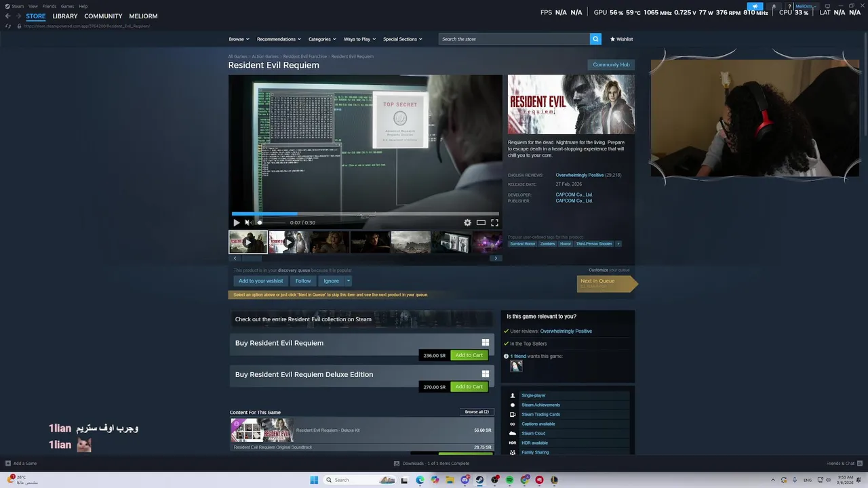Open the Resident Evil Requiem Deluxe Kit item
The height and width of the screenshot is (488, 868).
[361, 430]
